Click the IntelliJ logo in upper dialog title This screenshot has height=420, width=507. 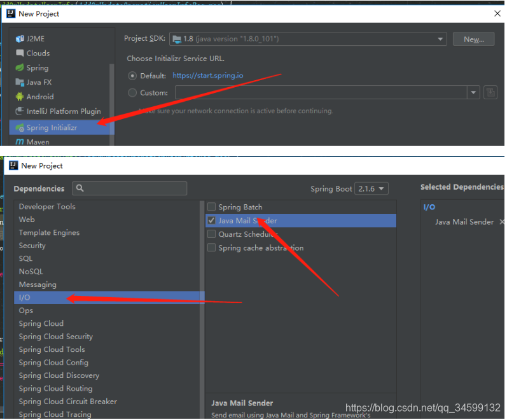coord(11,13)
